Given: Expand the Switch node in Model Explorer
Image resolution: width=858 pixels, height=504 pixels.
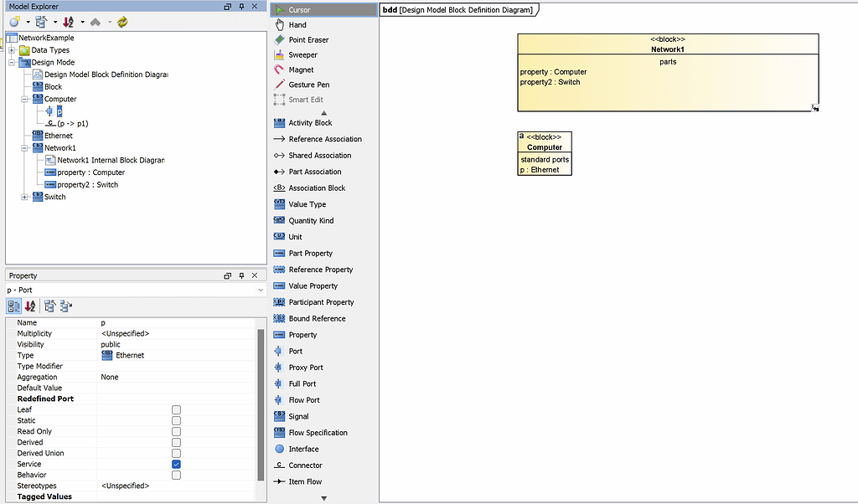Looking at the screenshot, I should [x=26, y=196].
